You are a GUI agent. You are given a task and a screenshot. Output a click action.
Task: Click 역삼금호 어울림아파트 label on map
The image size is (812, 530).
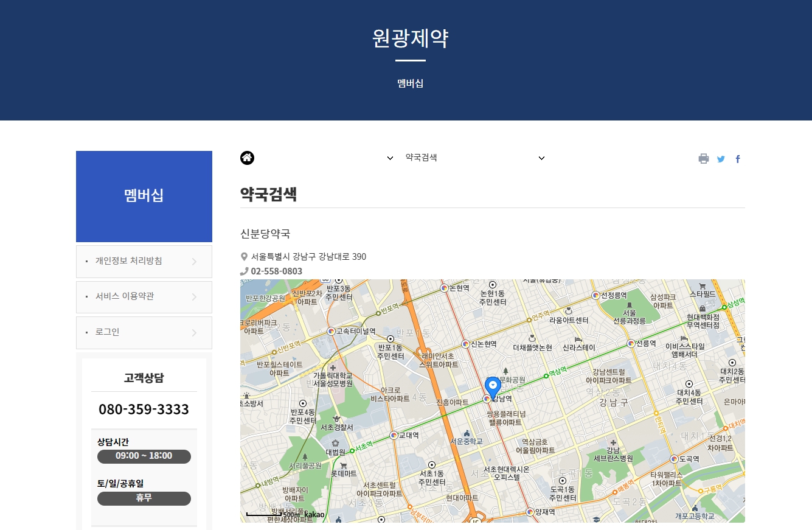tap(535, 446)
